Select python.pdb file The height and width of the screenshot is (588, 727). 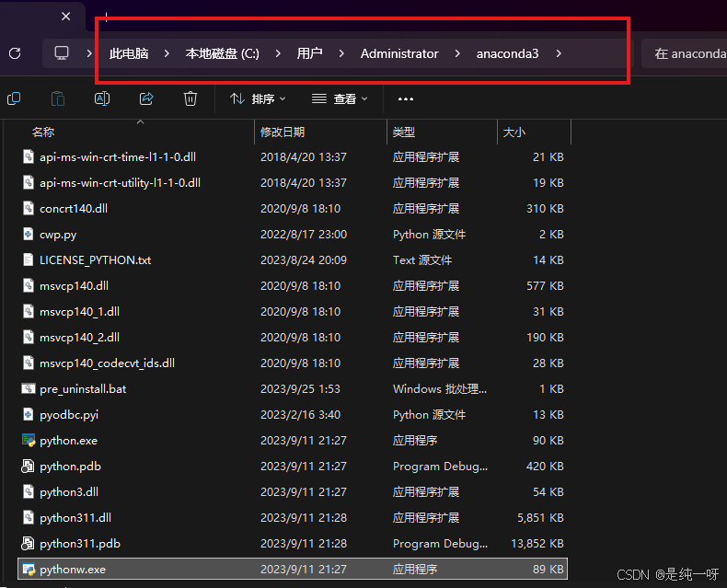71,466
